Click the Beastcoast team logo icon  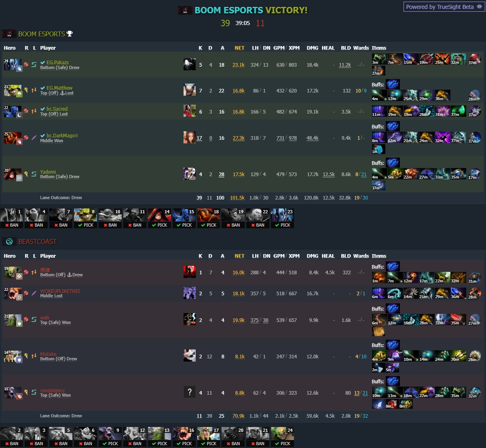(9, 242)
